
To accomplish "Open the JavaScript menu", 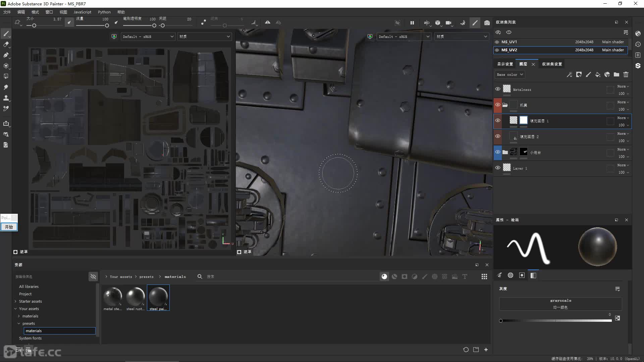I will pyautogui.click(x=82, y=12).
